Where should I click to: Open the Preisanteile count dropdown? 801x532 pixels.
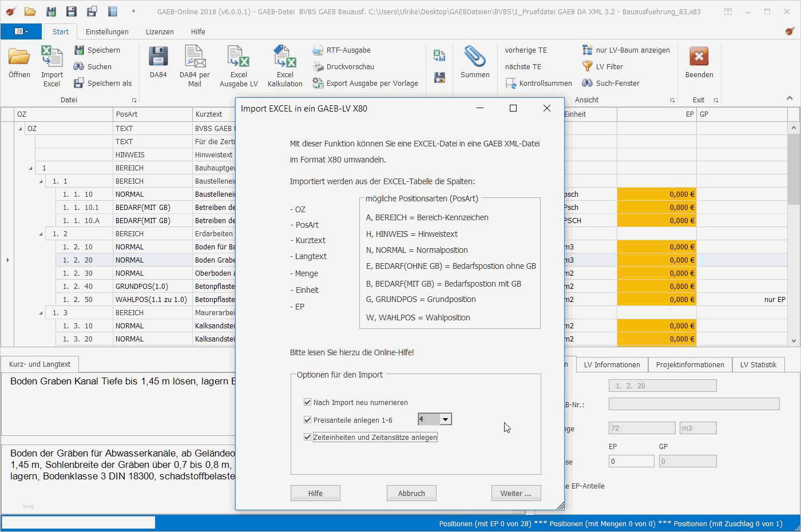click(x=446, y=419)
